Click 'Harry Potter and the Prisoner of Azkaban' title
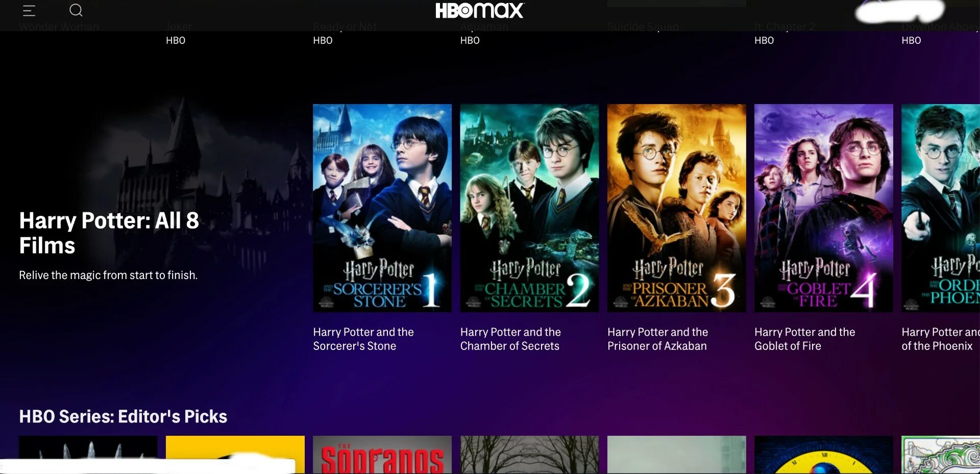 click(658, 339)
